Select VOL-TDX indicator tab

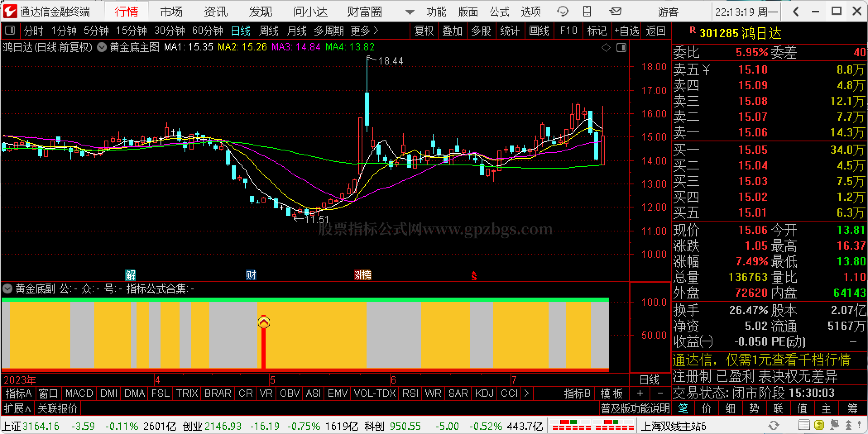[375, 393]
